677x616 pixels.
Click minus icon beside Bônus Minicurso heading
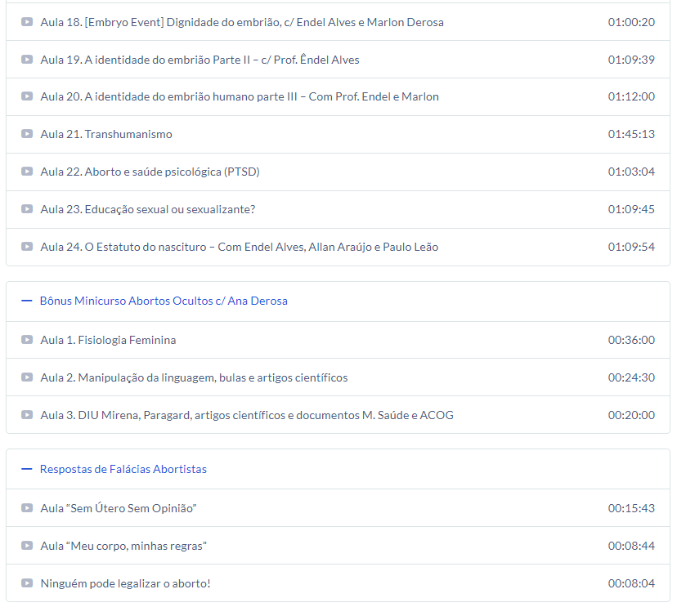coord(26,301)
